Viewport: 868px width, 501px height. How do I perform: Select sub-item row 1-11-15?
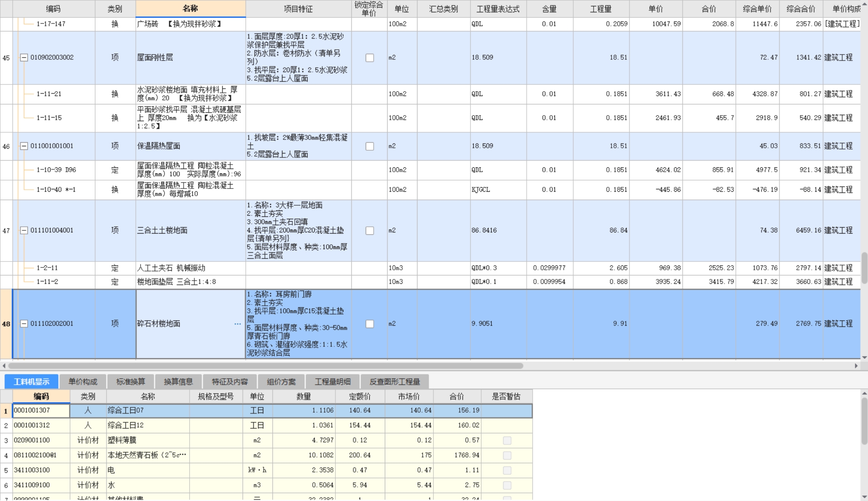[430, 118]
